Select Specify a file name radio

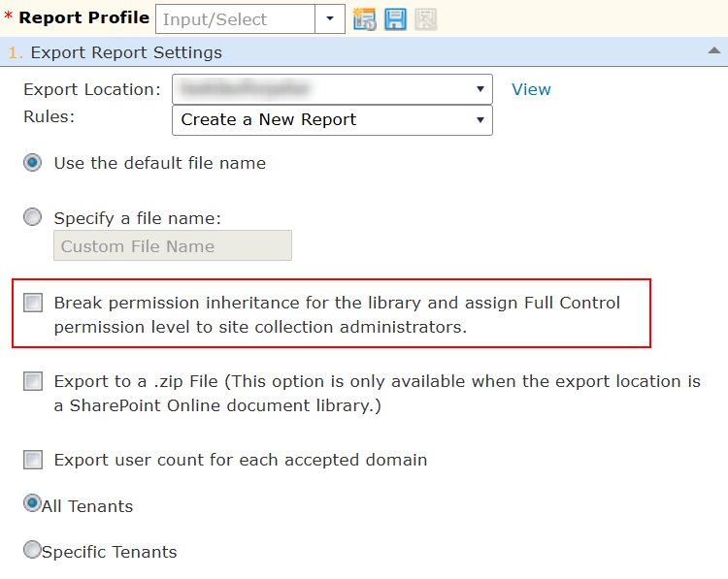pyautogui.click(x=32, y=217)
